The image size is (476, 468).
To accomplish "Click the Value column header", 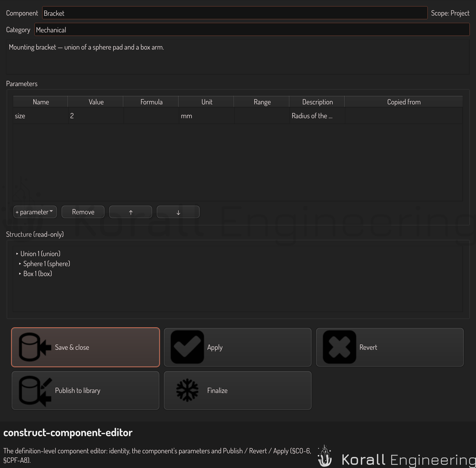I will click(x=96, y=102).
